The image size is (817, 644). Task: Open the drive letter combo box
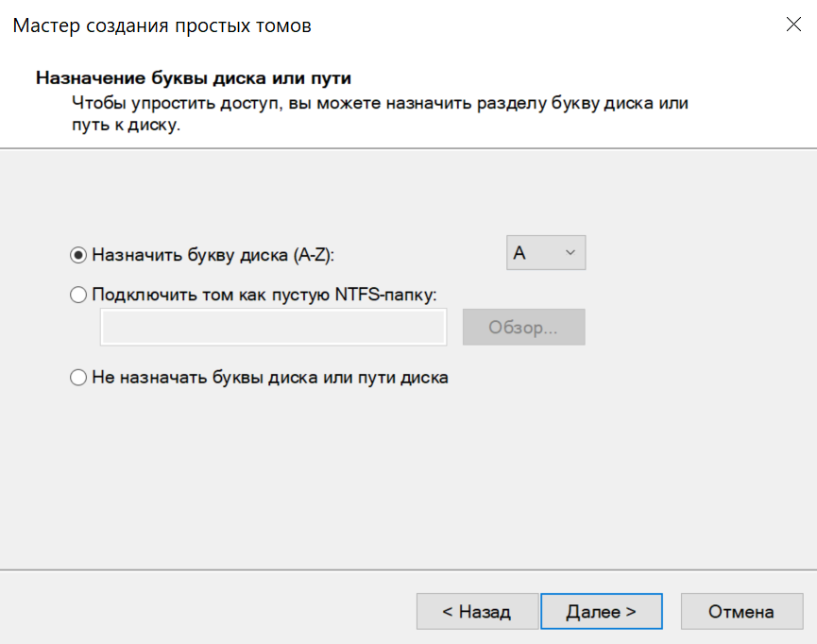pos(546,253)
